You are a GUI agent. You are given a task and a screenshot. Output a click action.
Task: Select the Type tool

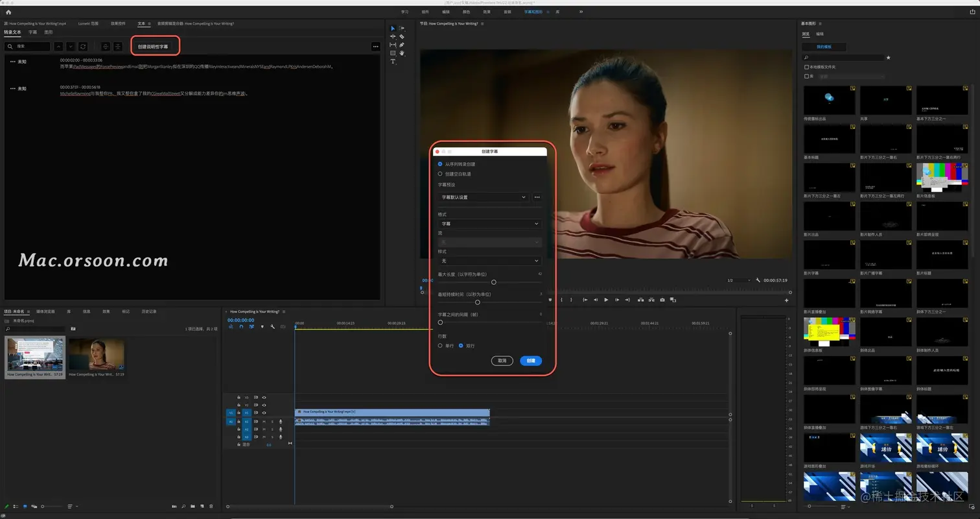click(393, 62)
